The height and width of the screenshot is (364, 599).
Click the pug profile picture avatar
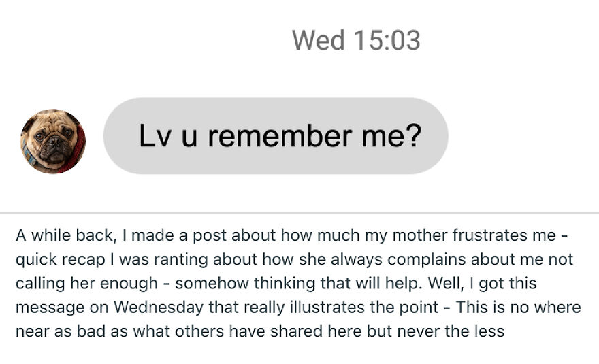(x=53, y=142)
